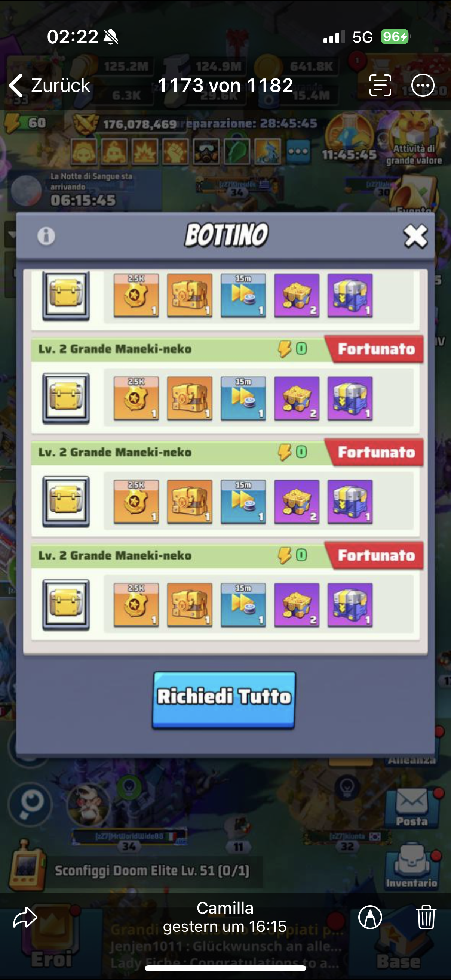Open the three-dots more options menu
Screen dimensions: 451x980
(423, 85)
